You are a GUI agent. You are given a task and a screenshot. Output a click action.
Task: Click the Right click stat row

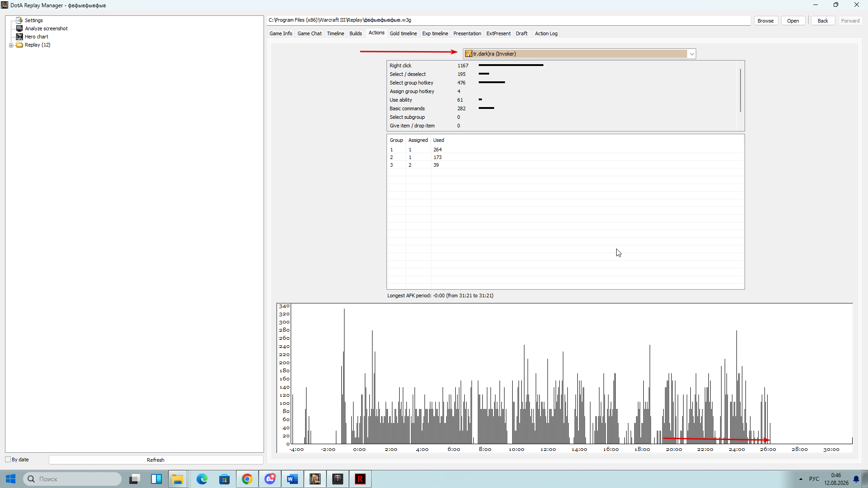pos(562,66)
